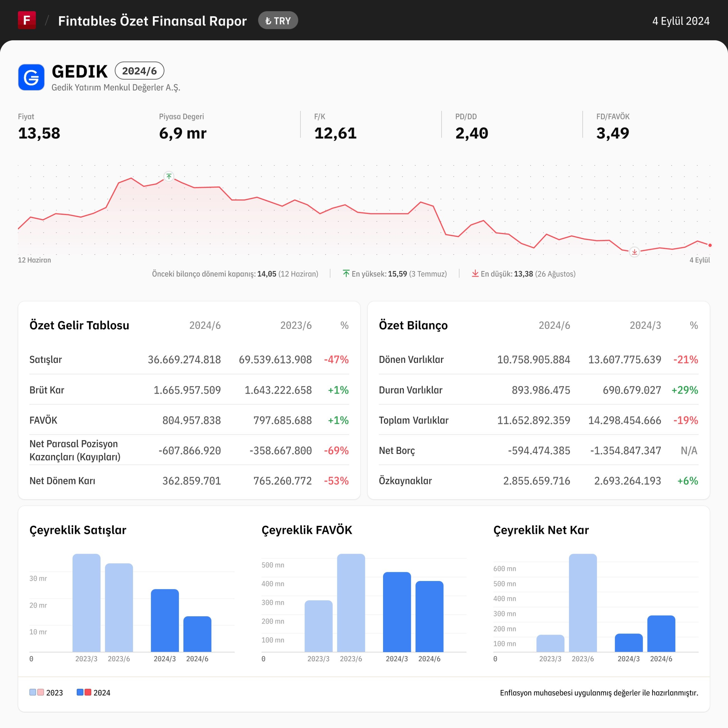Viewport: 728px width, 728px height.
Task: Select the TRY currency pill
Action: [x=278, y=21]
